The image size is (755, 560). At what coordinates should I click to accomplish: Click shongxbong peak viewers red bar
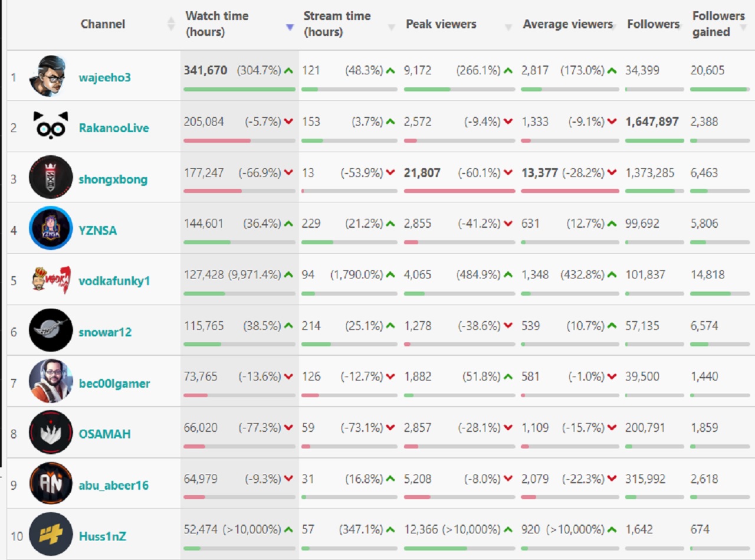459,191
